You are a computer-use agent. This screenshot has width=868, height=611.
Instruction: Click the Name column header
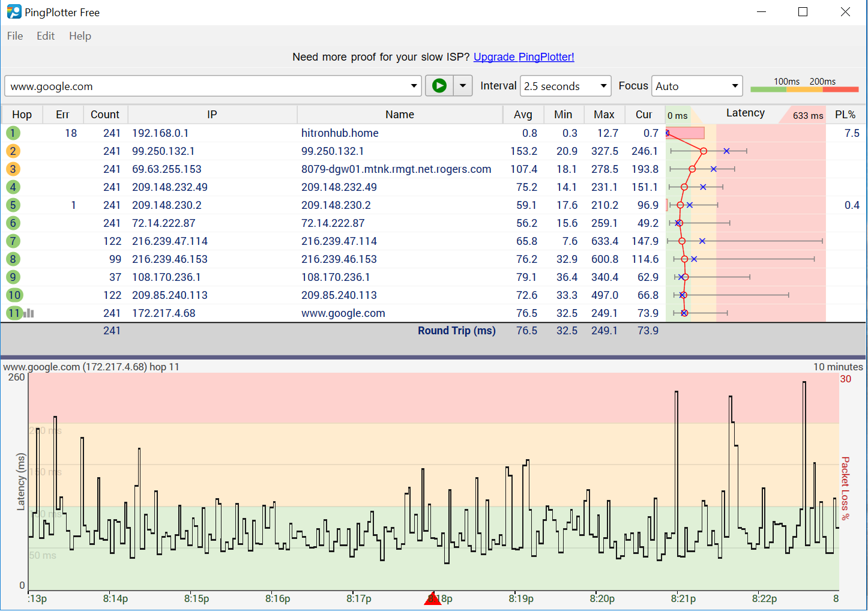400,115
